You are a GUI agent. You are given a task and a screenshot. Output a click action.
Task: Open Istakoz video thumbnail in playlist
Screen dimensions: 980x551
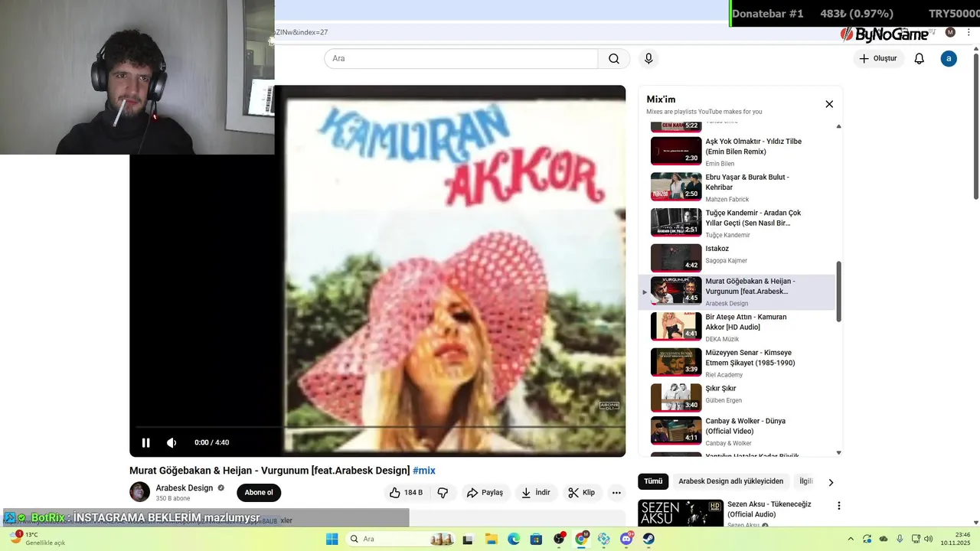click(676, 258)
